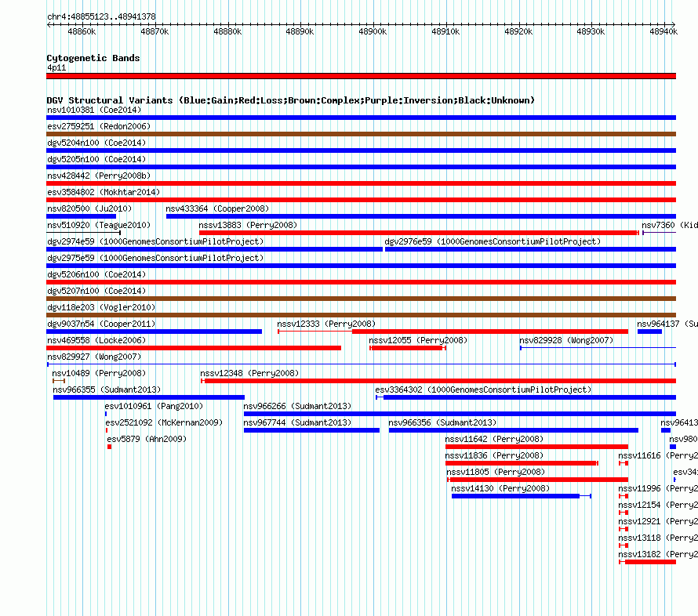
Task: Click the nsv966356 (Sudmant2013) blue bar
Action: point(513,430)
